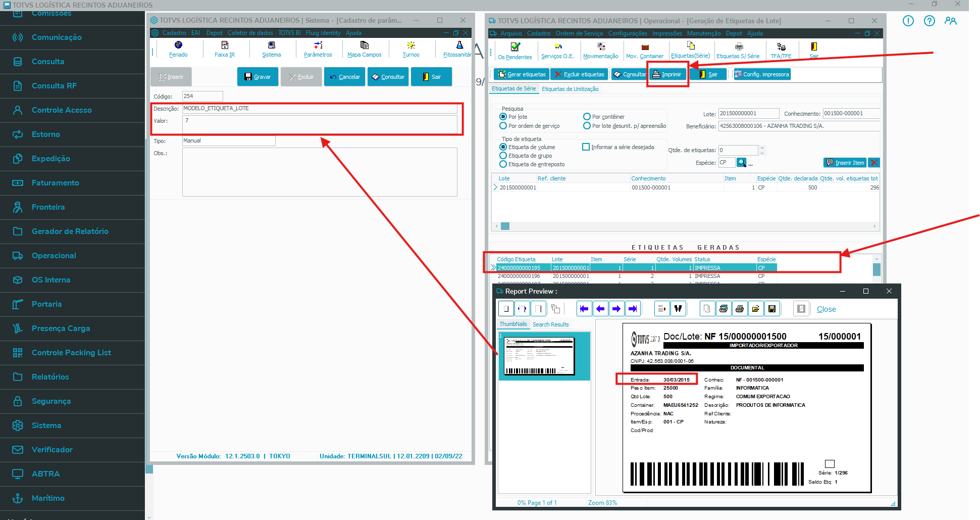Click the Lote input field
980x520 pixels.
(x=749, y=114)
